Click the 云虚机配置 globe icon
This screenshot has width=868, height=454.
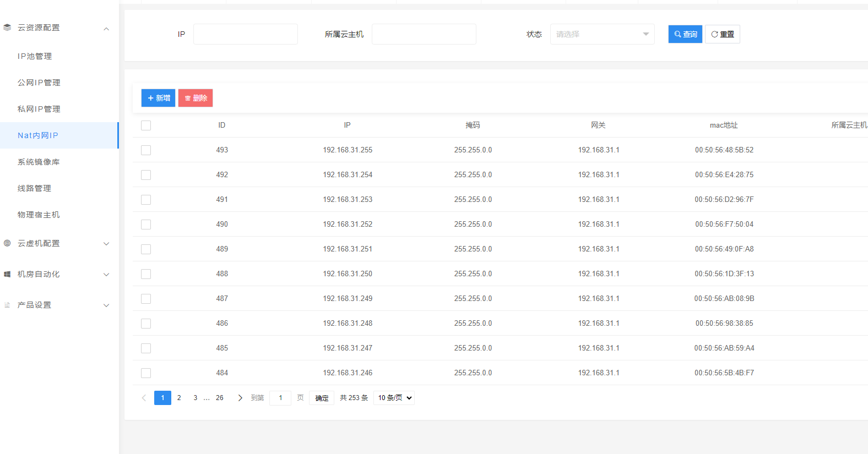click(x=7, y=243)
